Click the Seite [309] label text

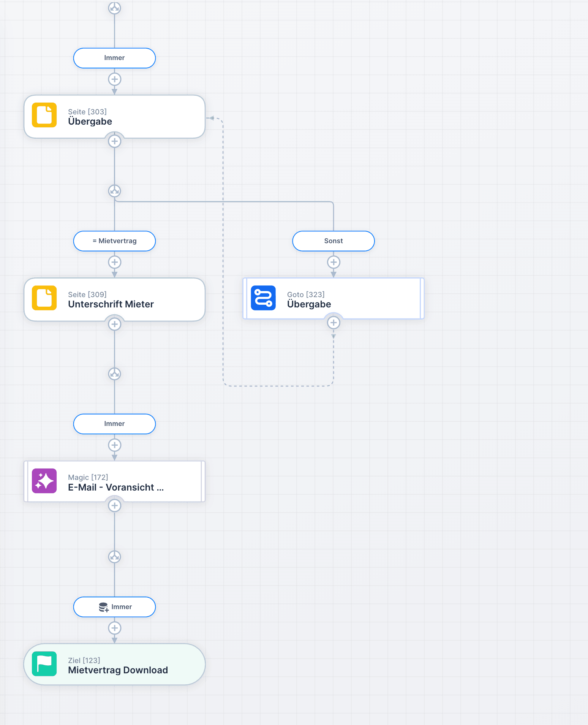coord(87,294)
